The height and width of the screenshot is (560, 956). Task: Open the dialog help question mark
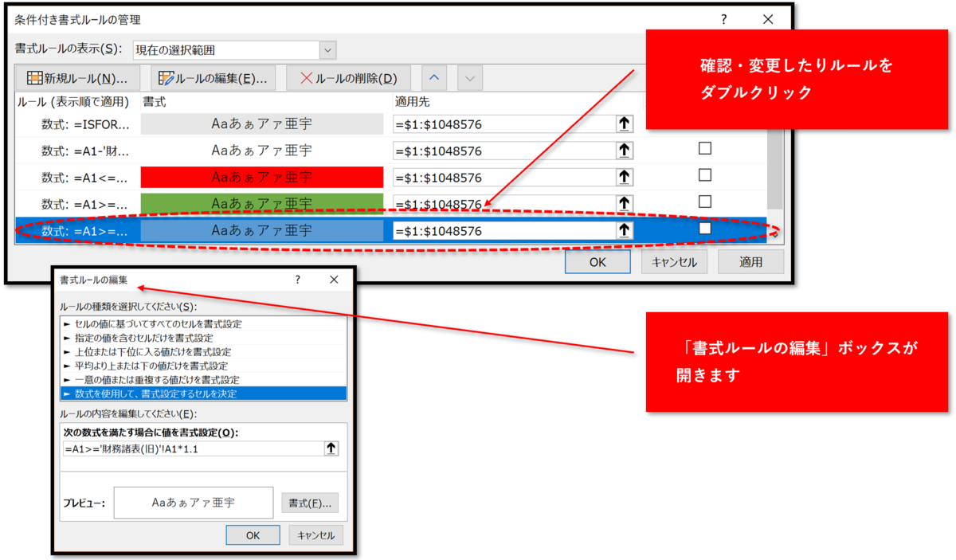(x=723, y=18)
